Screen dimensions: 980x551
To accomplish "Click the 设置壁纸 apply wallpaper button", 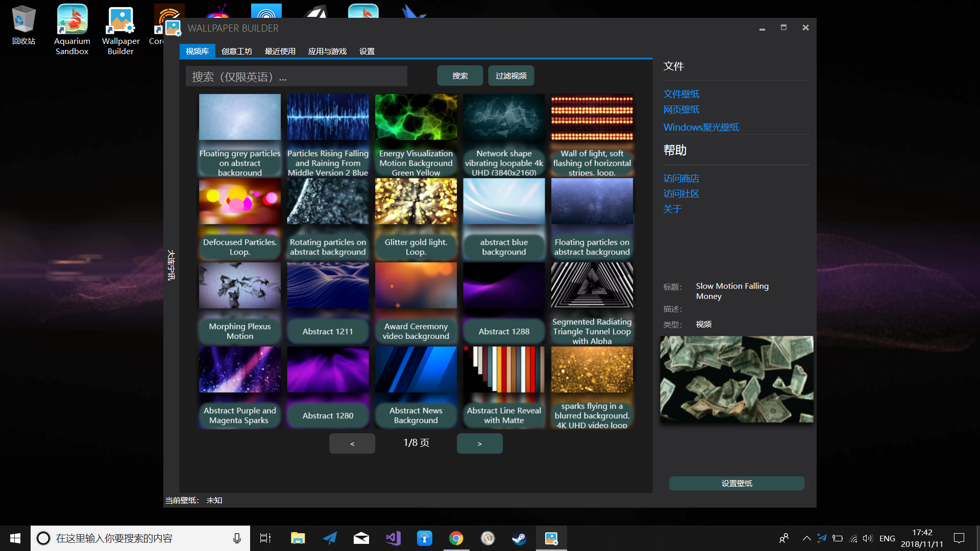I will point(737,483).
